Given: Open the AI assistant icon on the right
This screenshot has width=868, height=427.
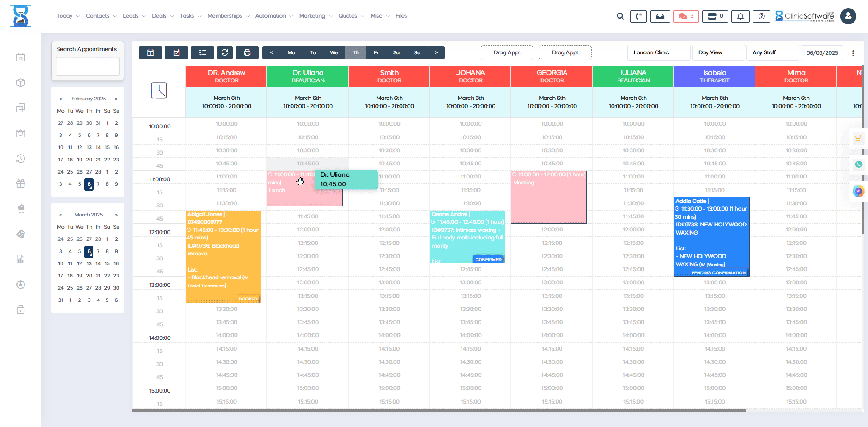Looking at the screenshot, I should point(859,191).
